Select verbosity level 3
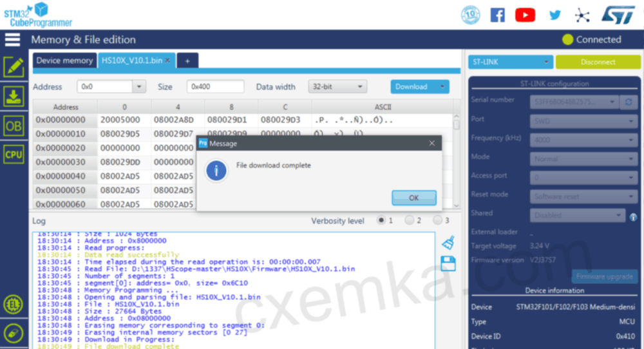 pos(438,221)
